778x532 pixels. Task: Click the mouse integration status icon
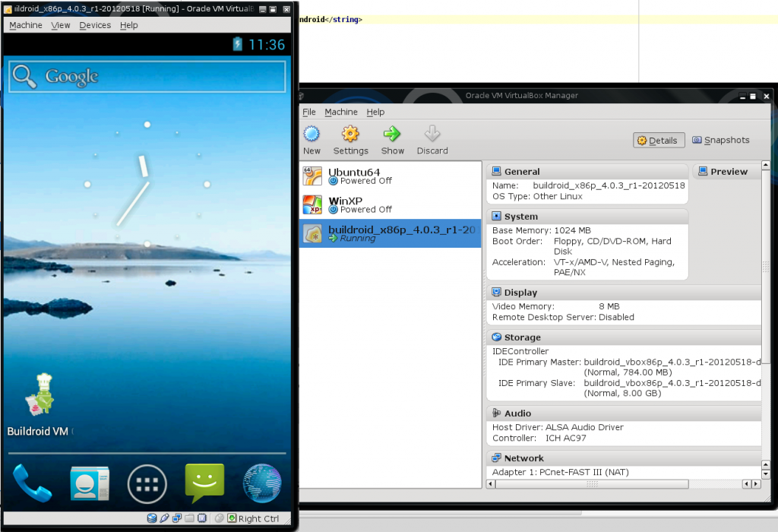point(220,518)
